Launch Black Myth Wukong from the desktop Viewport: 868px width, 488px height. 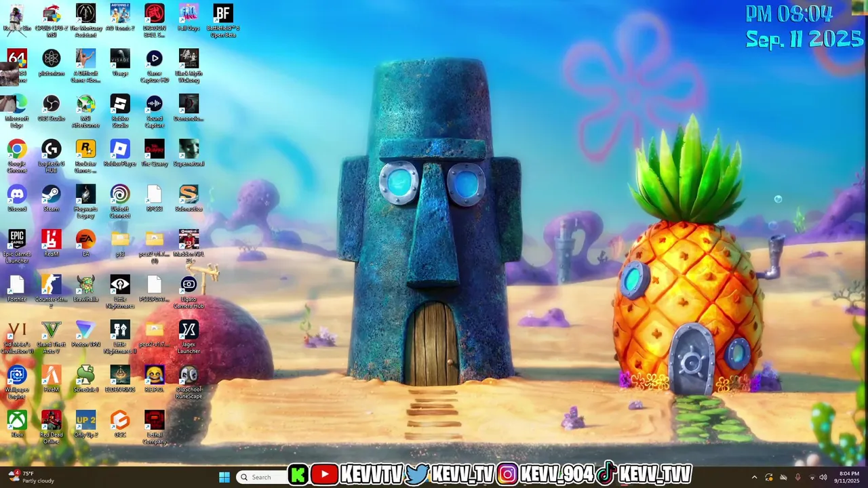189,66
